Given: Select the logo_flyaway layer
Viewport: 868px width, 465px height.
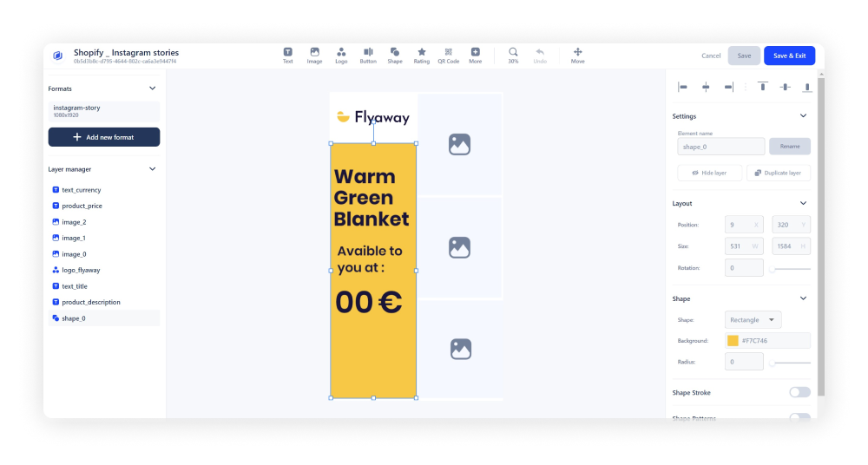Looking at the screenshot, I should pyautogui.click(x=104, y=270).
